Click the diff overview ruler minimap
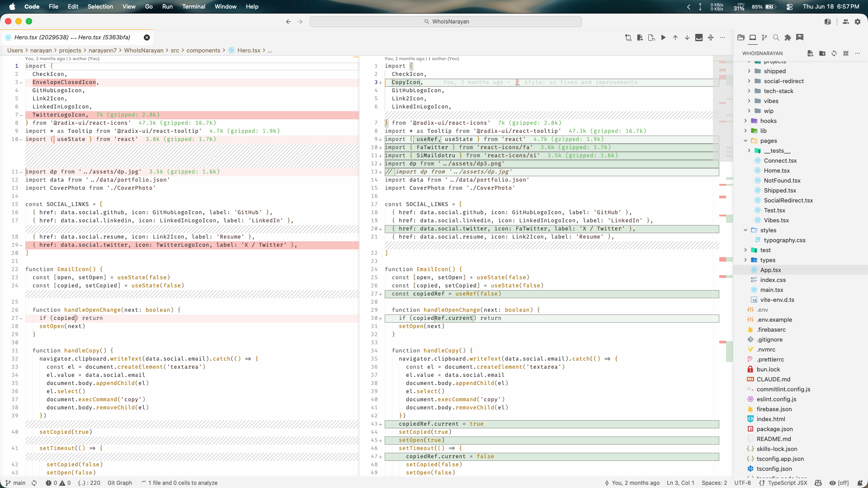The image size is (868, 488). pos(722,266)
